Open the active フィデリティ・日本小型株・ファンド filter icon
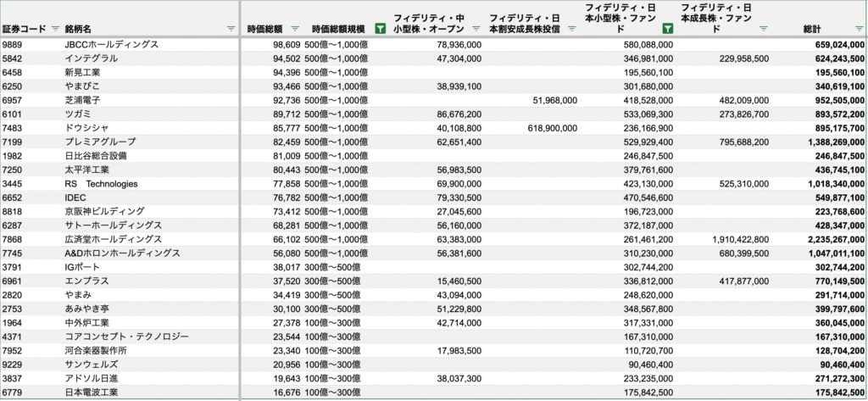Screen dimensions: 868x401 668,28
